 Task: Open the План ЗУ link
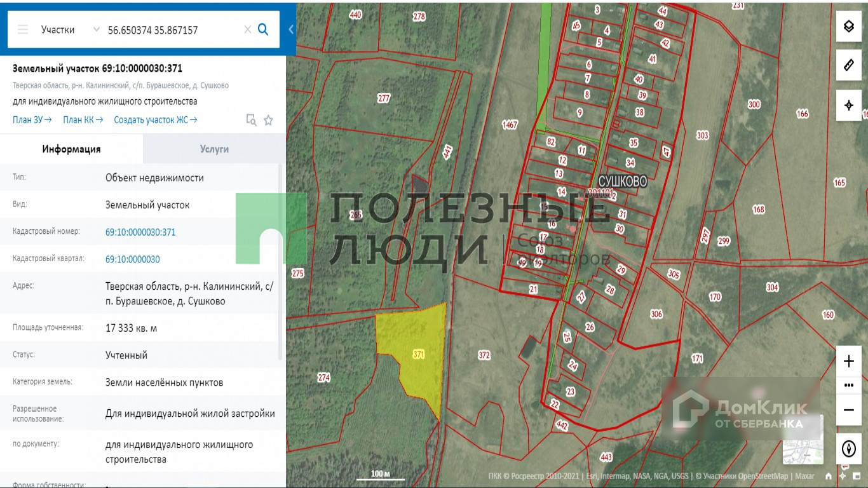[32, 119]
